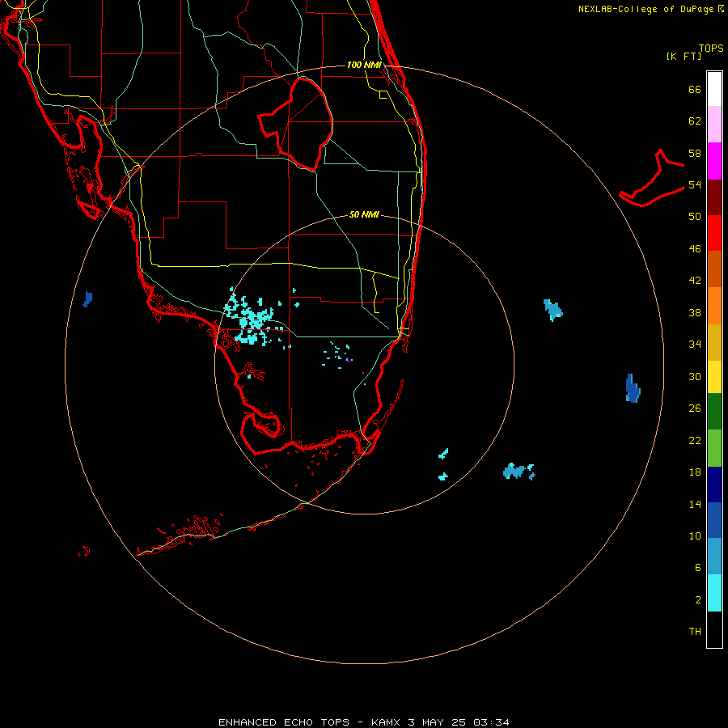Image resolution: width=728 pixels, height=728 pixels.
Task: Click the dark blue echo on the far east side
Action: (633, 388)
